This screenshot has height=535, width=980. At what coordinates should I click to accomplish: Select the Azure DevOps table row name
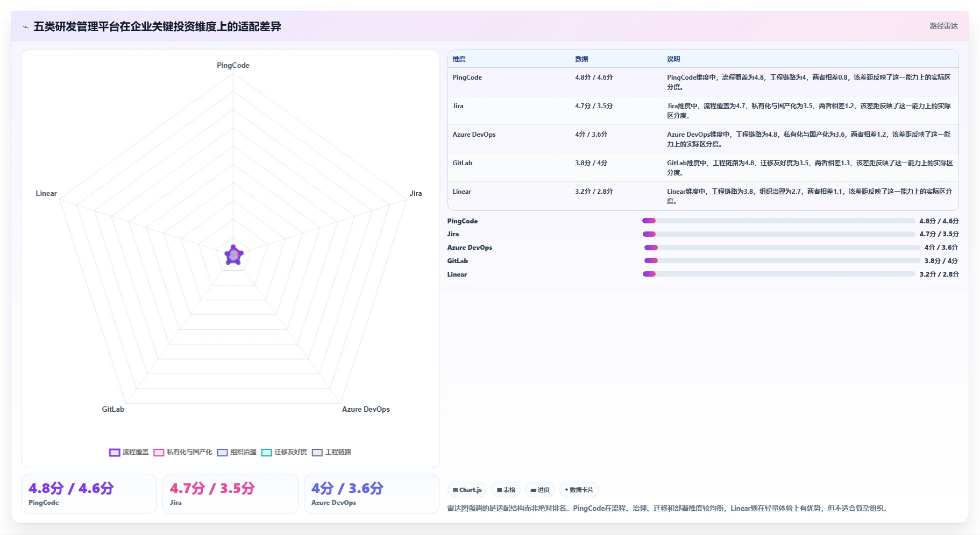(474, 135)
